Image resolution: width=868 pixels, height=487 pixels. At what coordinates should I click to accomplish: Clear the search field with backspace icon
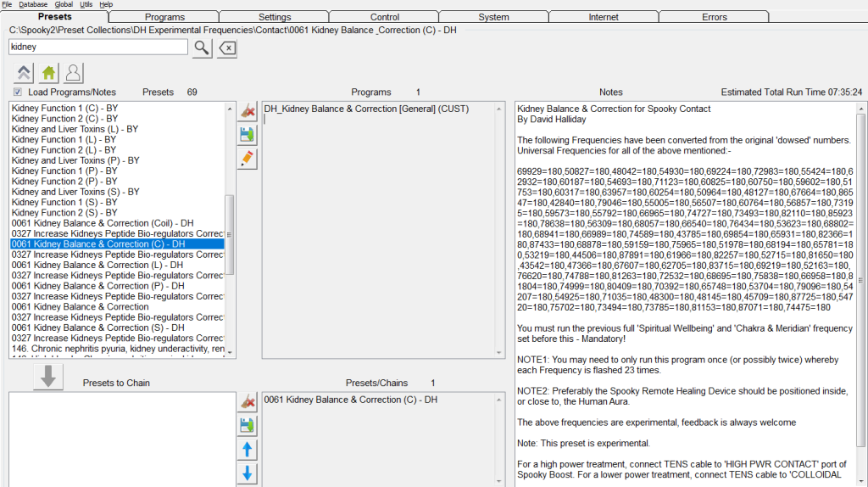click(x=226, y=48)
